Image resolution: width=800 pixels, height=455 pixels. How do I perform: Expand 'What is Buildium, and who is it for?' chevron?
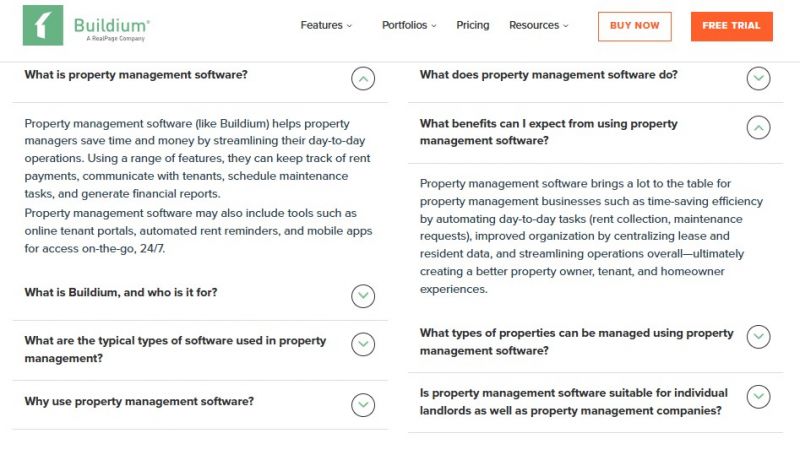(363, 296)
